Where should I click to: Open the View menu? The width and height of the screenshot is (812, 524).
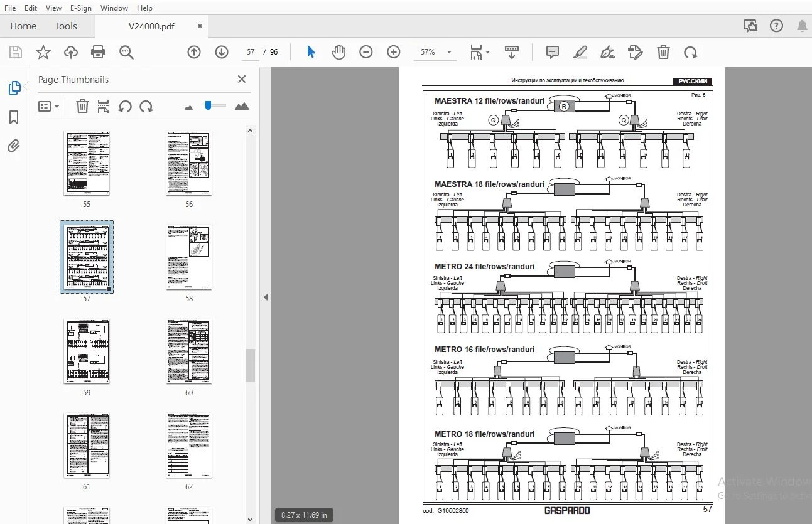tap(53, 8)
